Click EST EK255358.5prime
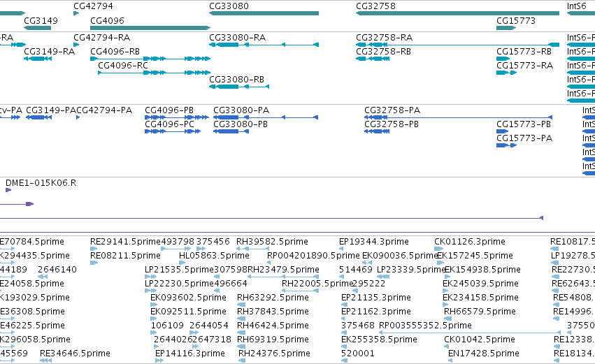 [379, 340]
